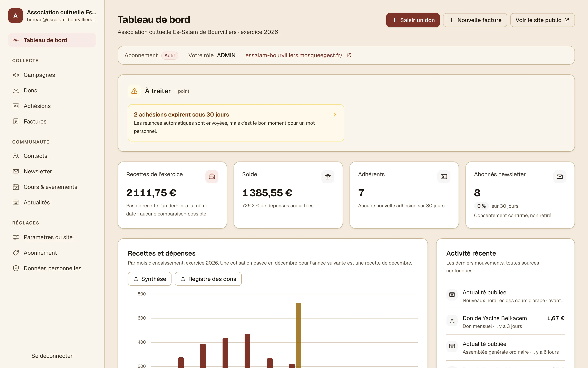Open Données personnelles
Viewport: 588px width, 368px height.
tap(52, 268)
